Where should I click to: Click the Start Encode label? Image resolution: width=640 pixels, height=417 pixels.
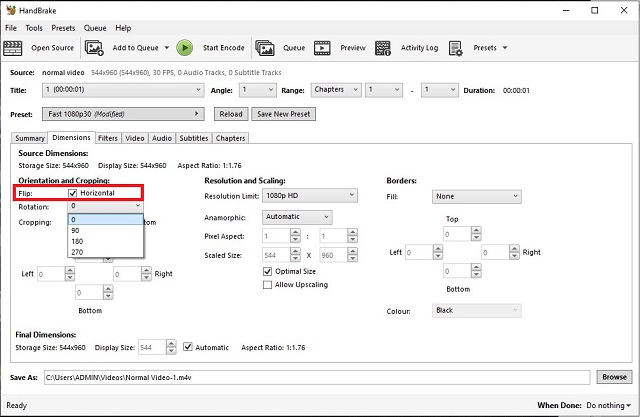224,48
